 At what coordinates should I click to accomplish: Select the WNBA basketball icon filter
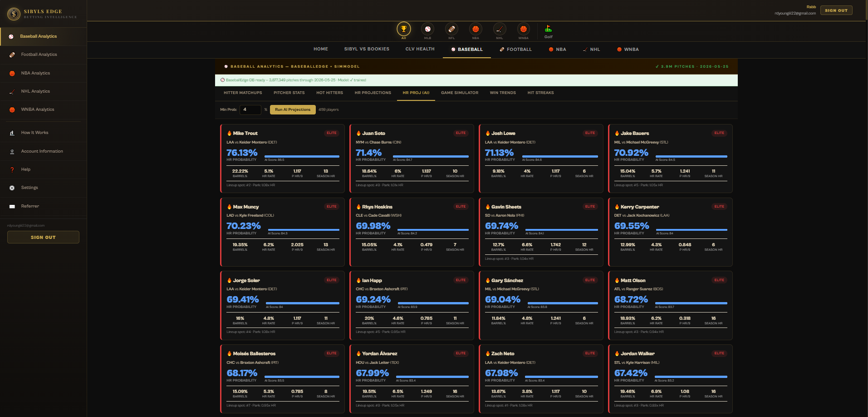tap(524, 29)
